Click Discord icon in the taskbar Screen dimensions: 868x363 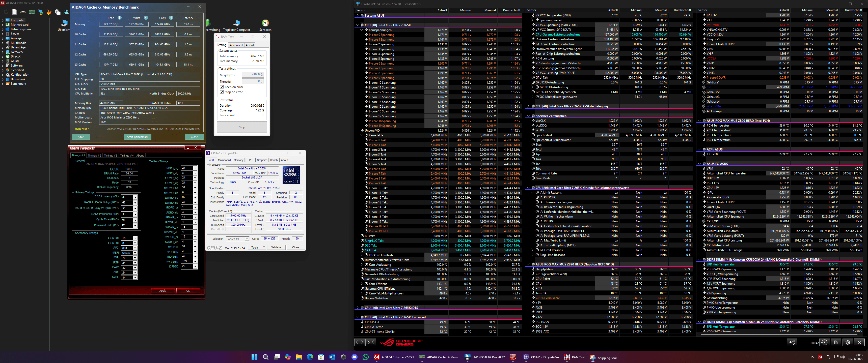(354, 357)
